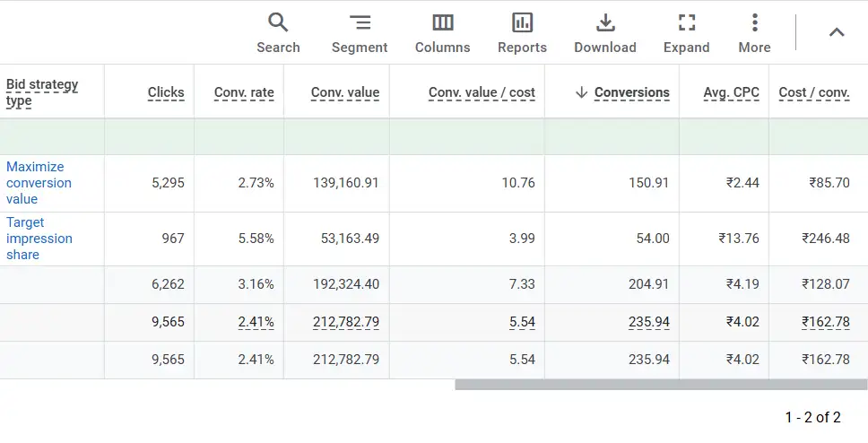Click the Bid strategy type column header

click(x=42, y=92)
